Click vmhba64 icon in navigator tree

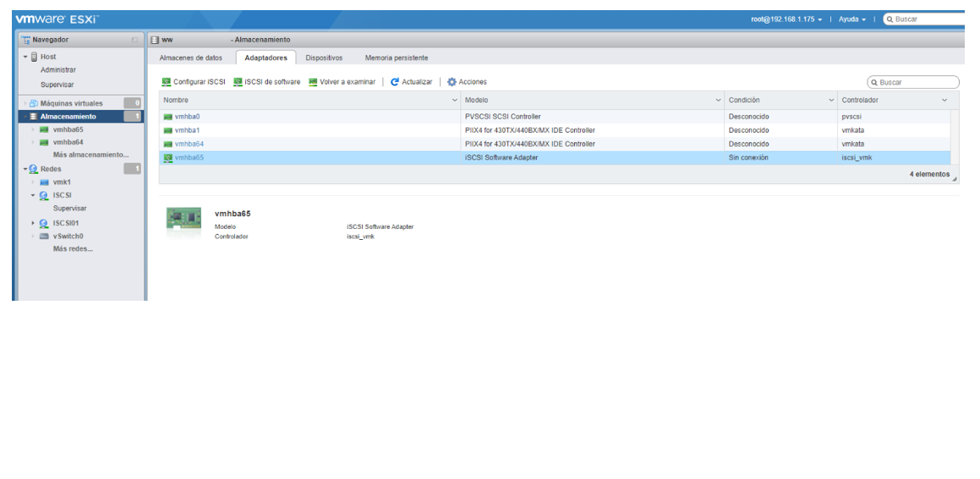coord(44,143)
